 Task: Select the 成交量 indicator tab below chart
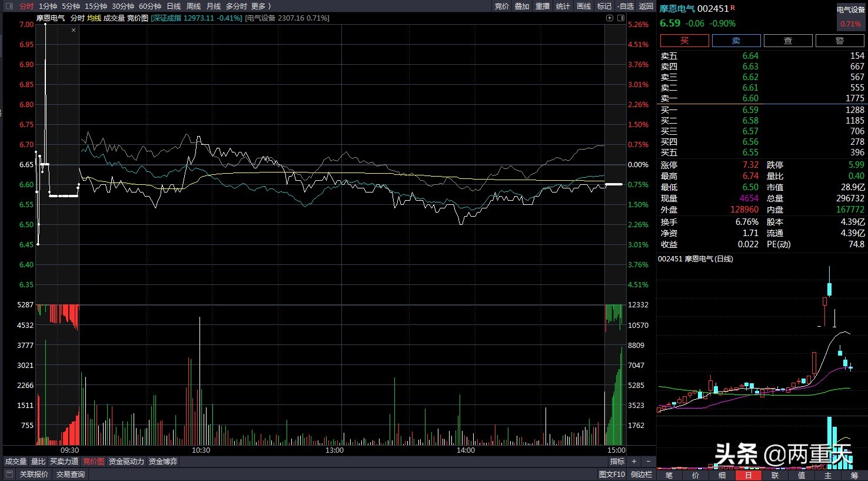click(x=16, y=462)
